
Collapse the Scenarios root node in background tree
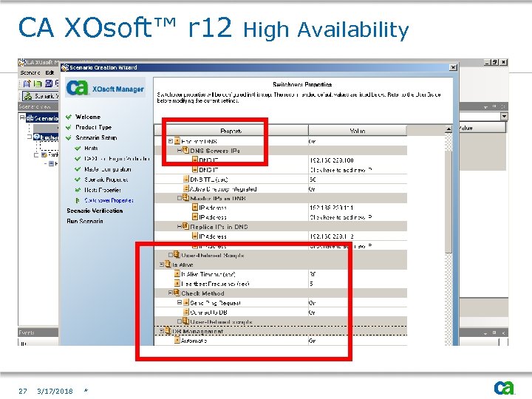(x=22, y=117)
